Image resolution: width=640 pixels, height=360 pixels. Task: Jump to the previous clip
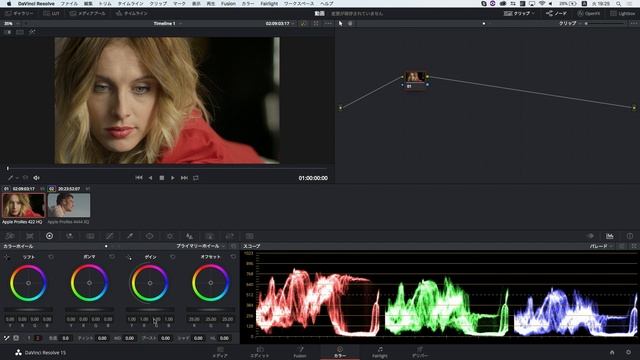coord(139,178)
